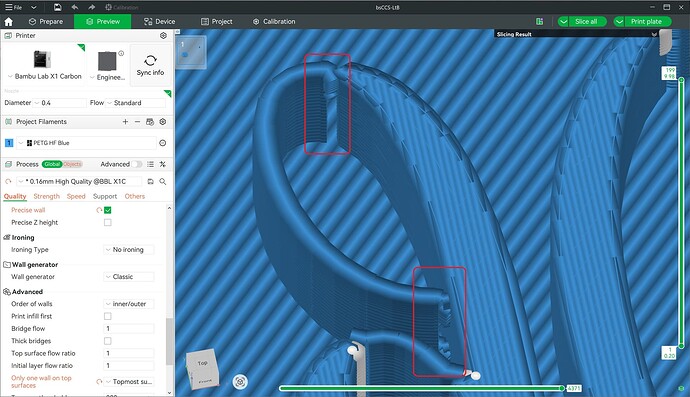Viewport: 690px width, 397px height.
Task: Edit PETG HF Blue filament preset icon
Action: click(162, 143)
